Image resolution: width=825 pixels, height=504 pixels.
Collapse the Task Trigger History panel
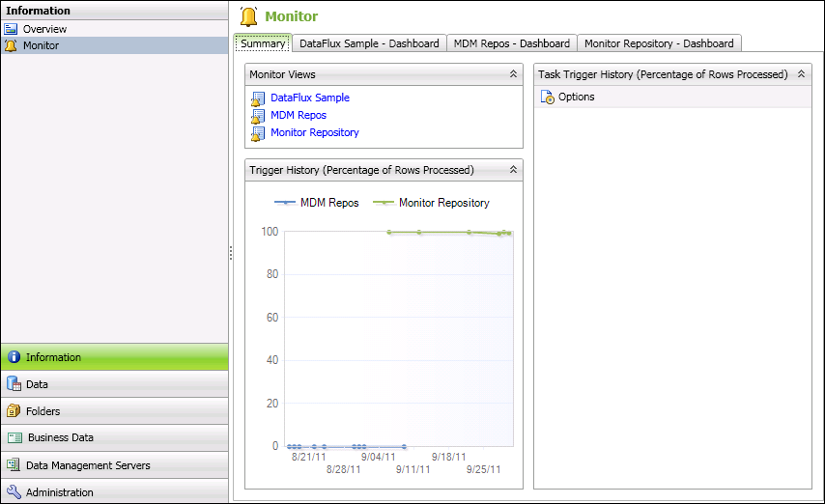[801, 74]
